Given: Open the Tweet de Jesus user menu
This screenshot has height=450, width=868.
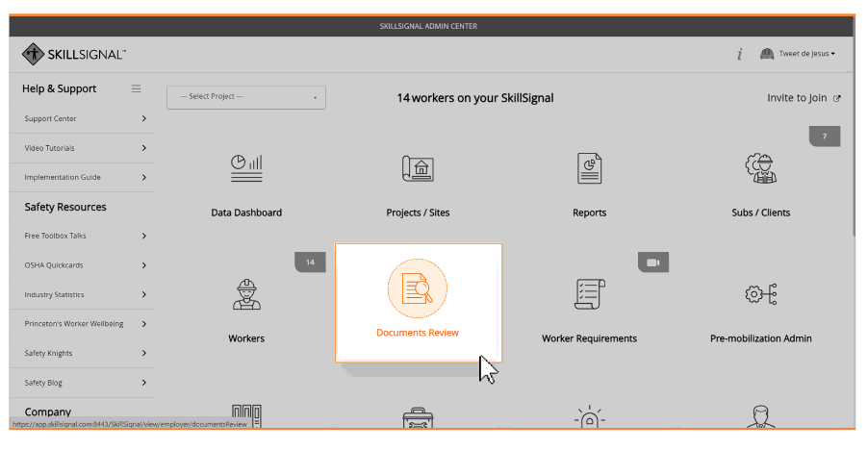Looking at the screenshot, I should [x=798, y=54].
